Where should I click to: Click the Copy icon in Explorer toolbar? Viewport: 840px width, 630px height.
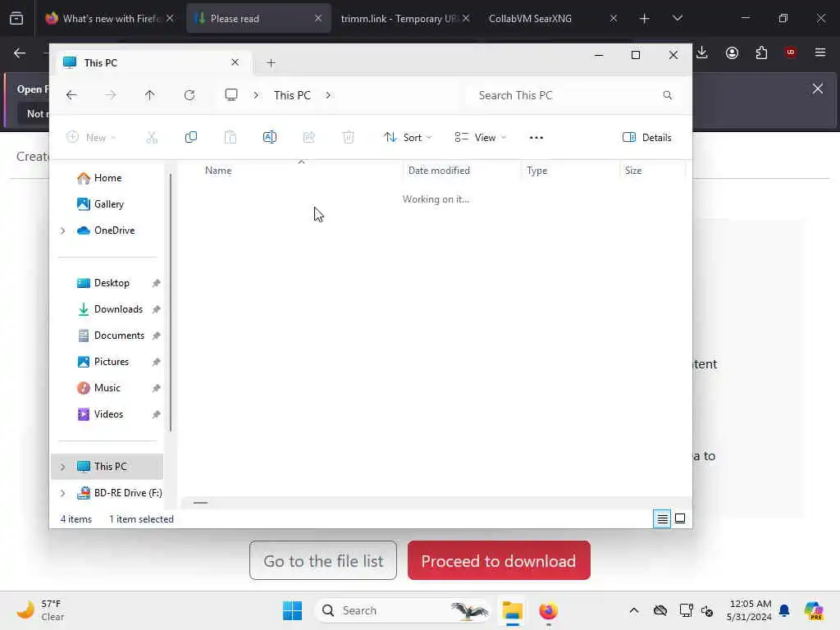click(x=190, y=137)
